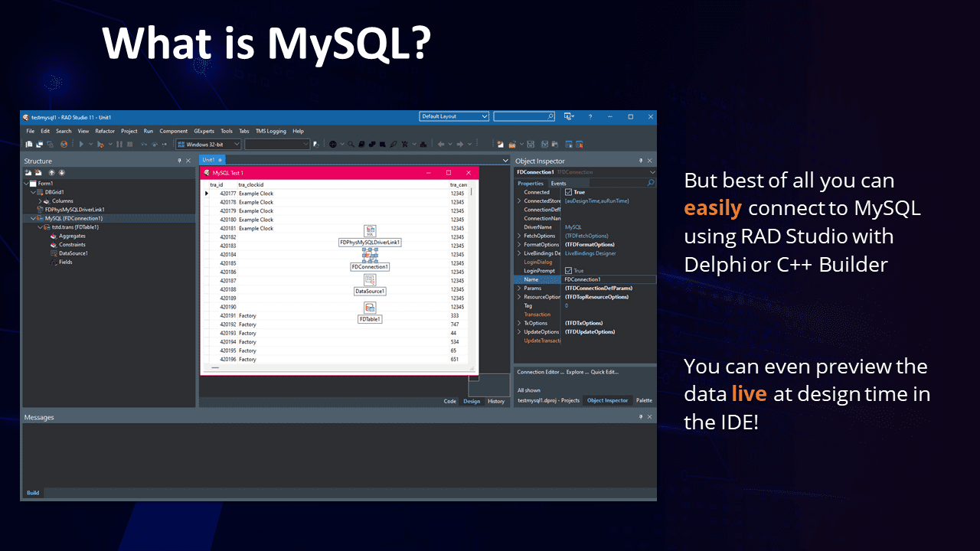Screen dimensions: 980x551
Task: Select the Aggregates node in Structure tree
Action: click(x=72, y=236)
